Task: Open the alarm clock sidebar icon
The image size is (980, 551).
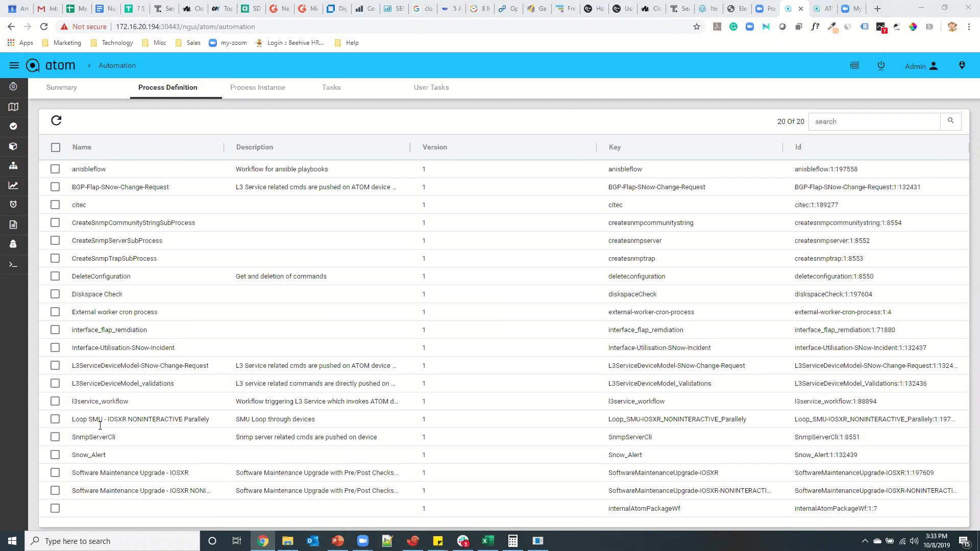Action: [x=14, y=204]
